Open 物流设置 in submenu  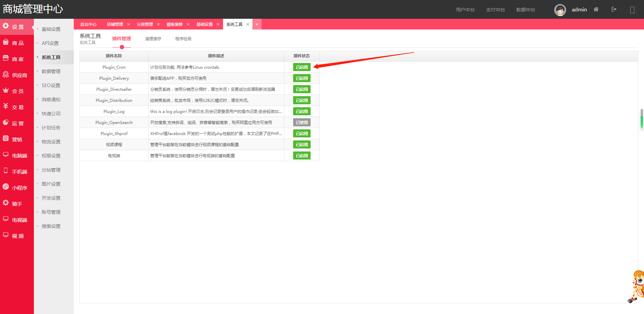51,142
